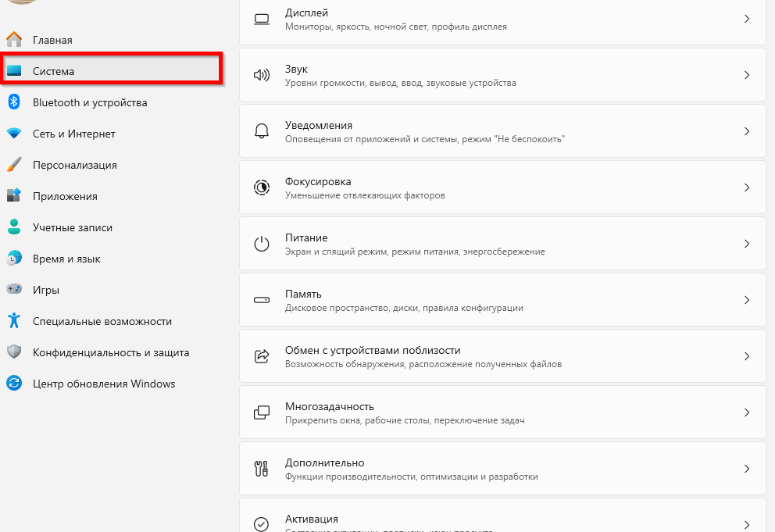Viewport: 775px width, 532px height.
Task: Expand the Дисплей row chevron
Action: [x=747, y=19]
